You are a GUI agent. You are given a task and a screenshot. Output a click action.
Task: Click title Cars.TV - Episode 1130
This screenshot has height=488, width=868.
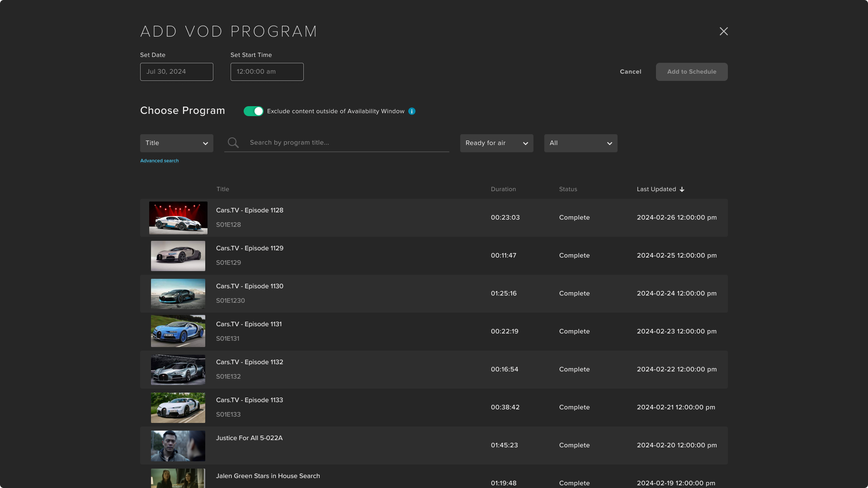coord(250,286)
